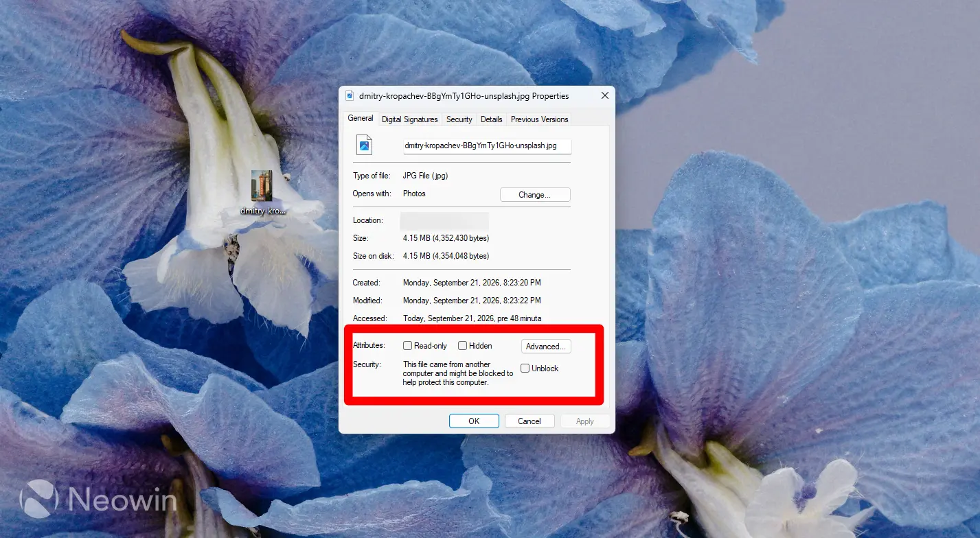This screenshot has width=980, height=538.
Task: Close the Properties dialog
Action: pyautogui.click(x=605, y=96)
